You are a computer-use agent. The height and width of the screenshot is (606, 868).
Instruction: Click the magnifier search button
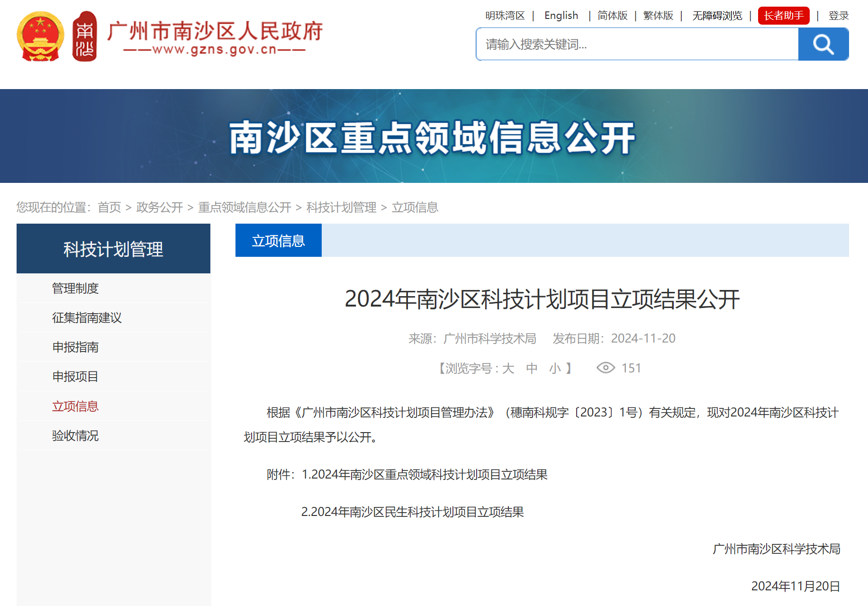[x=823, y=44]
